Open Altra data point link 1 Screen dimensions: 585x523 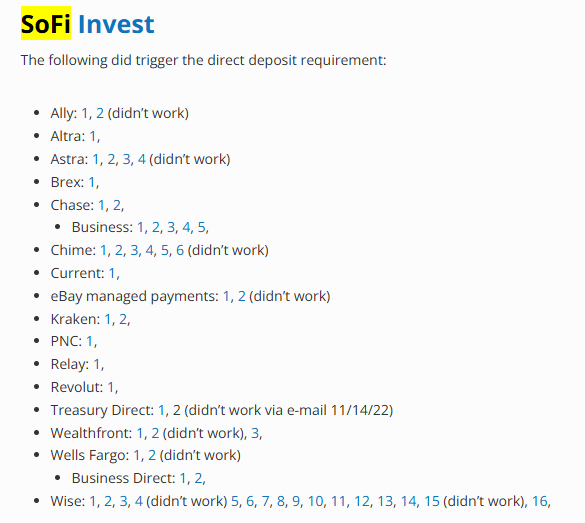pos(93,136)
